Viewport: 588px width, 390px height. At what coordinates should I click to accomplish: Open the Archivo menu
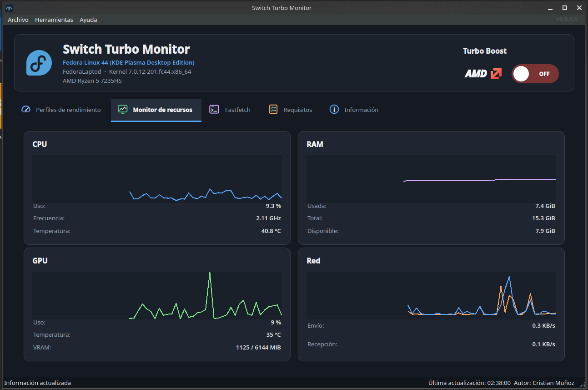tap(18, 20)
